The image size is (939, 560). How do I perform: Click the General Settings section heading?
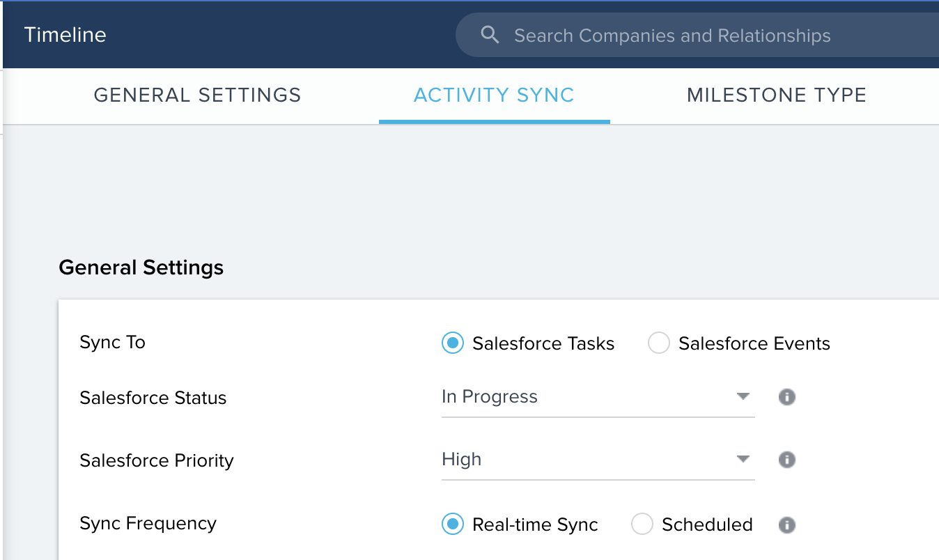(141, 267)
